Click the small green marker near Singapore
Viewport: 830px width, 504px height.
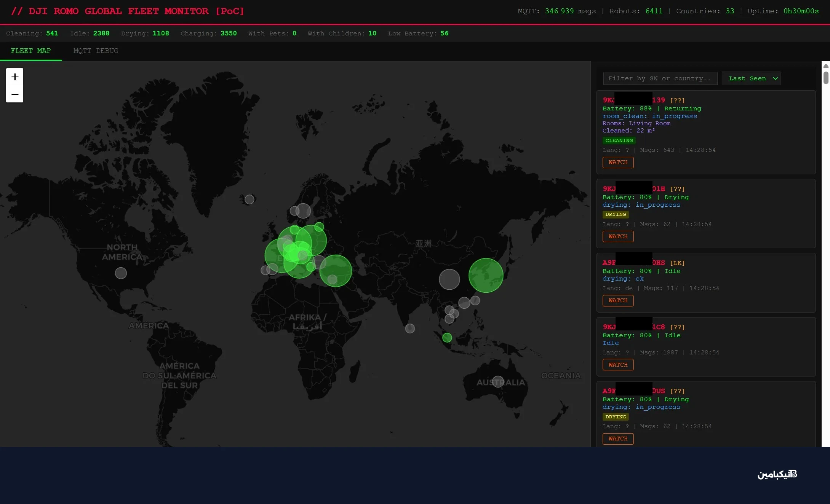(x=447, y=337)
